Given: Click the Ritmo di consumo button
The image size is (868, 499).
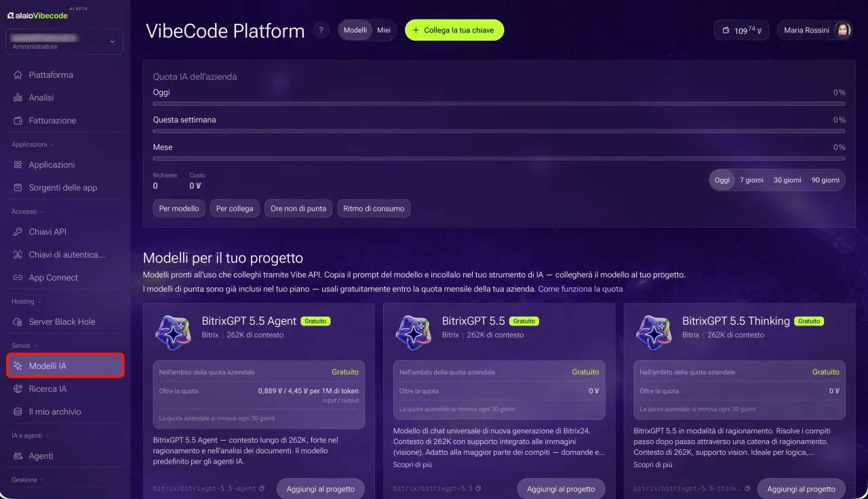Looking at the screenshot, I should 374,209.
